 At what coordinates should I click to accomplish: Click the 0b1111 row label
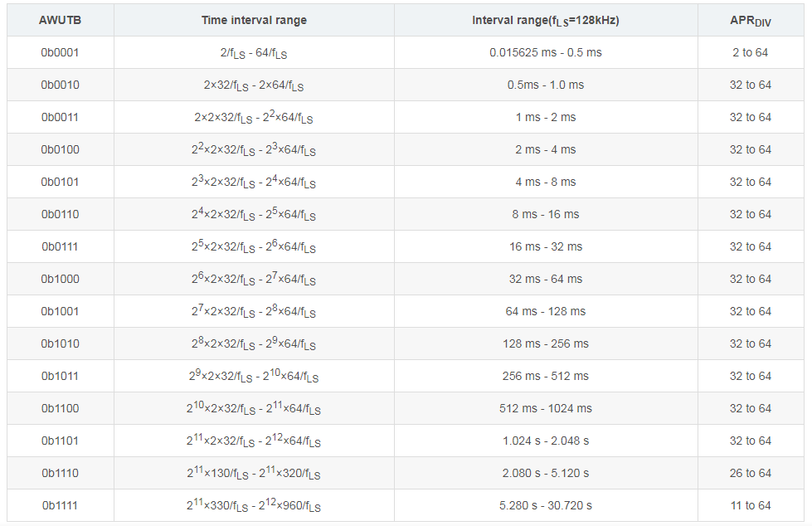tap(60, 505)
